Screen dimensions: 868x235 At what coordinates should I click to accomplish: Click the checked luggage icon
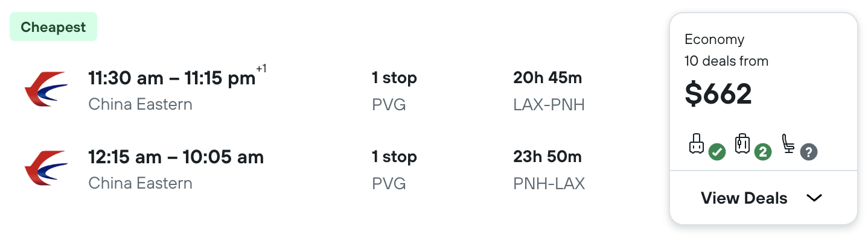pyautogui.click(x=742, y=144)
